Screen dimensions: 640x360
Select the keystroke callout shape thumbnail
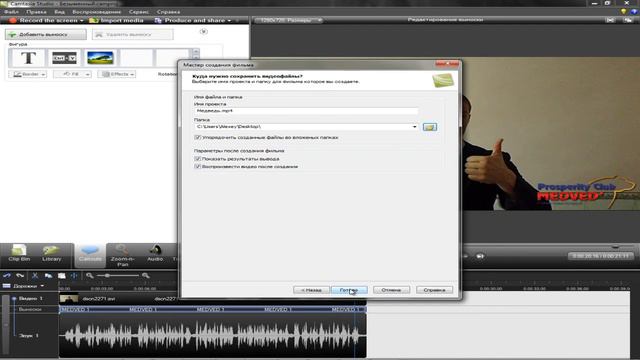(x=64, y=58)
